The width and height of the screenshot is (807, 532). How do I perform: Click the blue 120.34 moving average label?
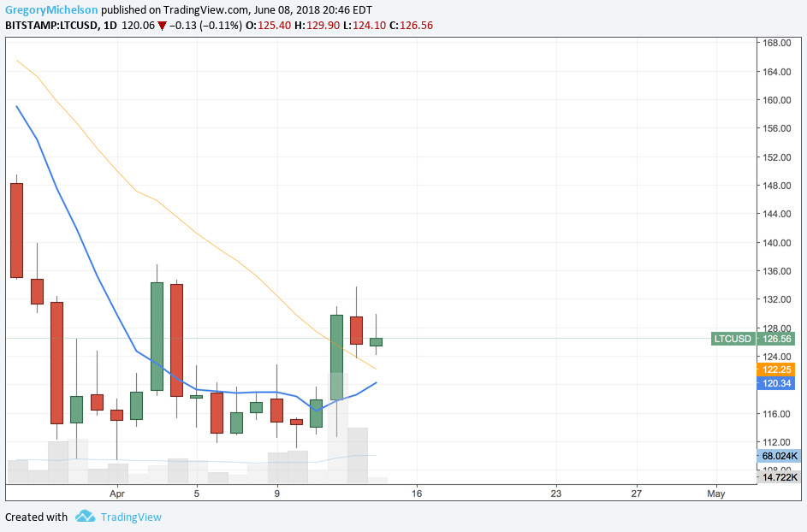click(775, 383)
